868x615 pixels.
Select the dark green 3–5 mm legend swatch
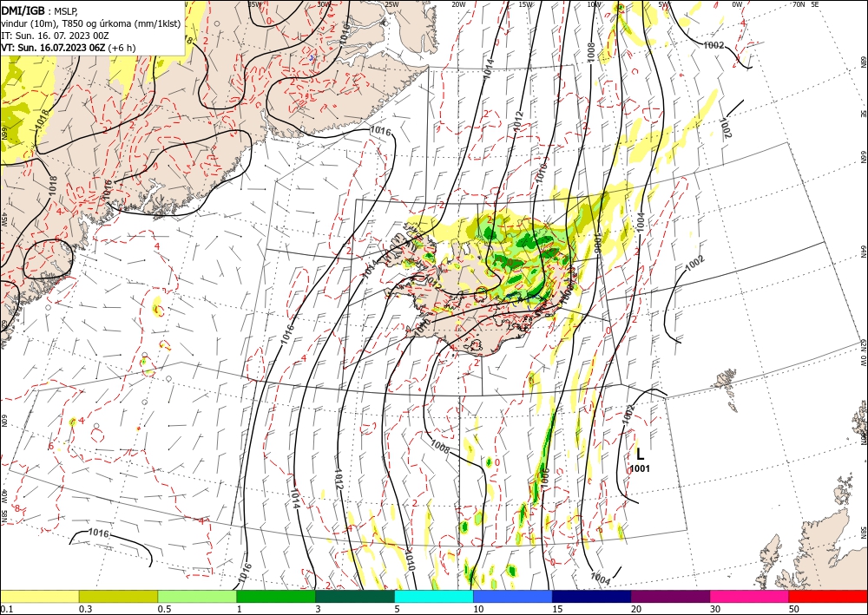(x=355, y=596)
